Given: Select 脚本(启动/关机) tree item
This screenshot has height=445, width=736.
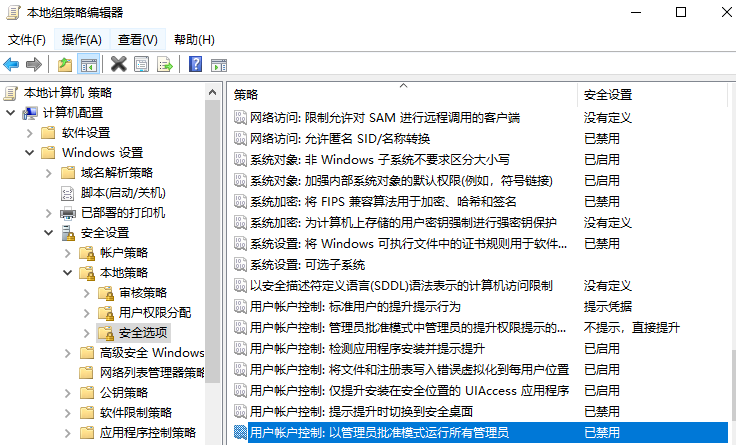Looking at the screenshot, I should [123, 193].
